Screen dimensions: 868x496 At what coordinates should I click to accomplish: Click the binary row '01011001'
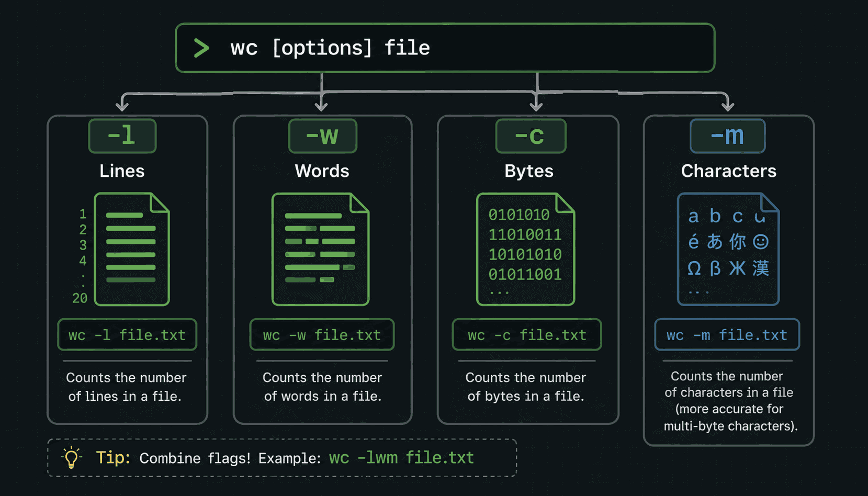(x=525, y=274)
